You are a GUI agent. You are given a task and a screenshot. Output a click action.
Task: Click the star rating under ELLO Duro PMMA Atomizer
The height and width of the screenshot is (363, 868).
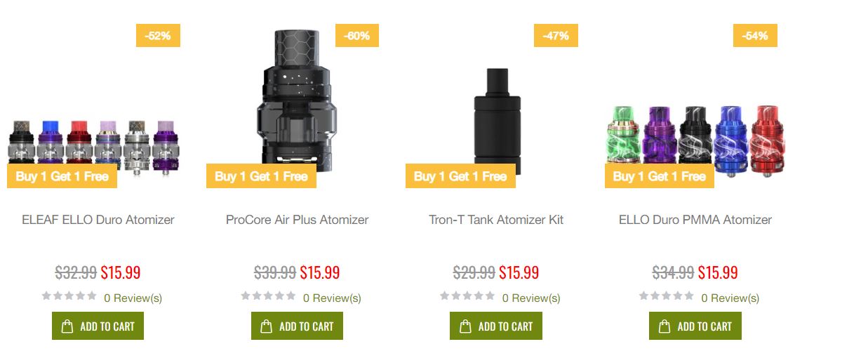pyautogui.click(x=667, y=296)
